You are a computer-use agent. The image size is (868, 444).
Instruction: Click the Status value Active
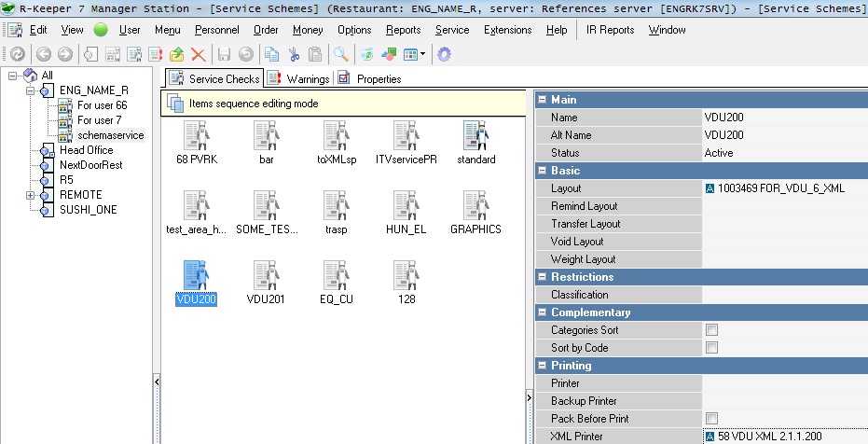[785, 153]
